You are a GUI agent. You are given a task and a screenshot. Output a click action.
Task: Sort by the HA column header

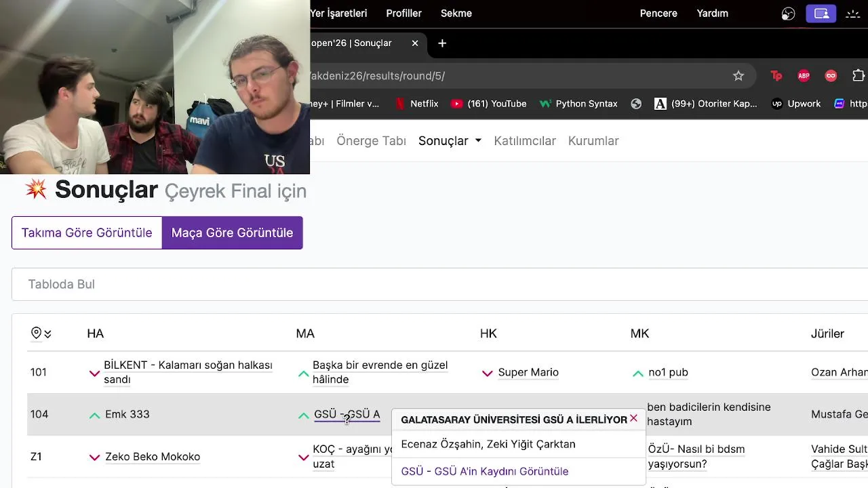click(95, 333)
